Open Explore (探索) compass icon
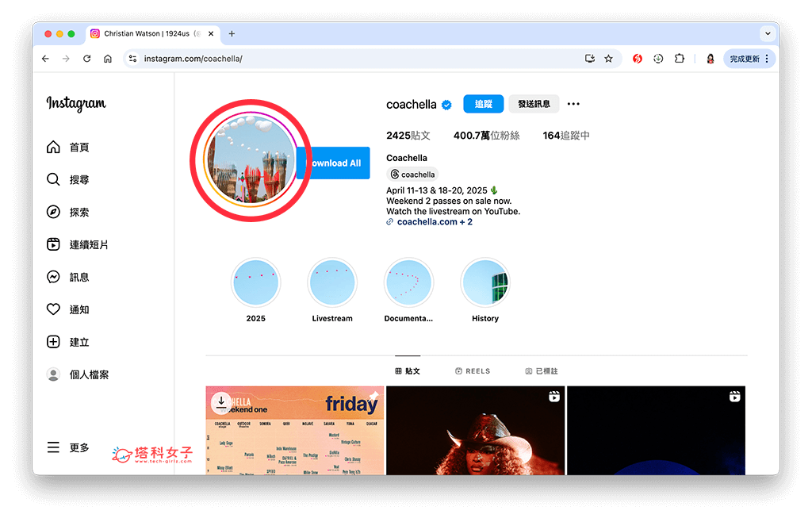 click(x=53, y=212)
